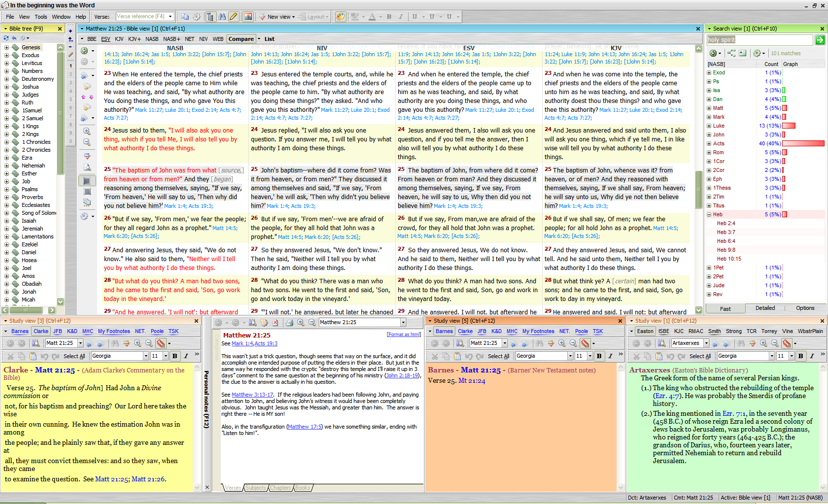Screen dimensions: 828x504
Task: Toggle Italic in Easton dictionary study view
Action: tap(812, 356)
